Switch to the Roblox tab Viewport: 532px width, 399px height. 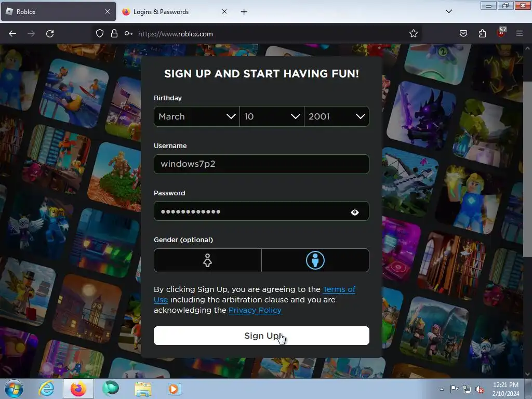58,11
